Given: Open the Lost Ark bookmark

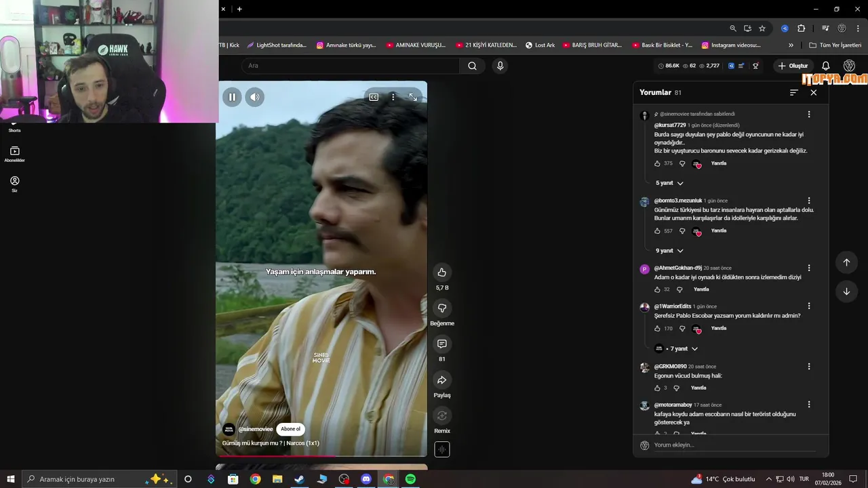Looking at the screenshot, I should click(x=540, y=45).
